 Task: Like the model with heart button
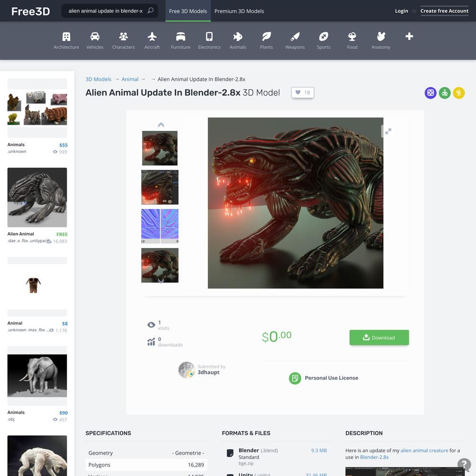point(303,93)
